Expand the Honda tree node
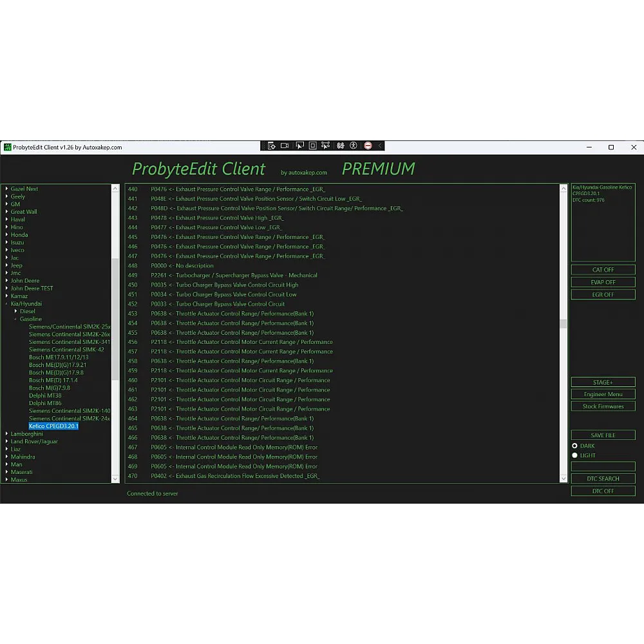644x644 pixels. [x=7, y=235]
